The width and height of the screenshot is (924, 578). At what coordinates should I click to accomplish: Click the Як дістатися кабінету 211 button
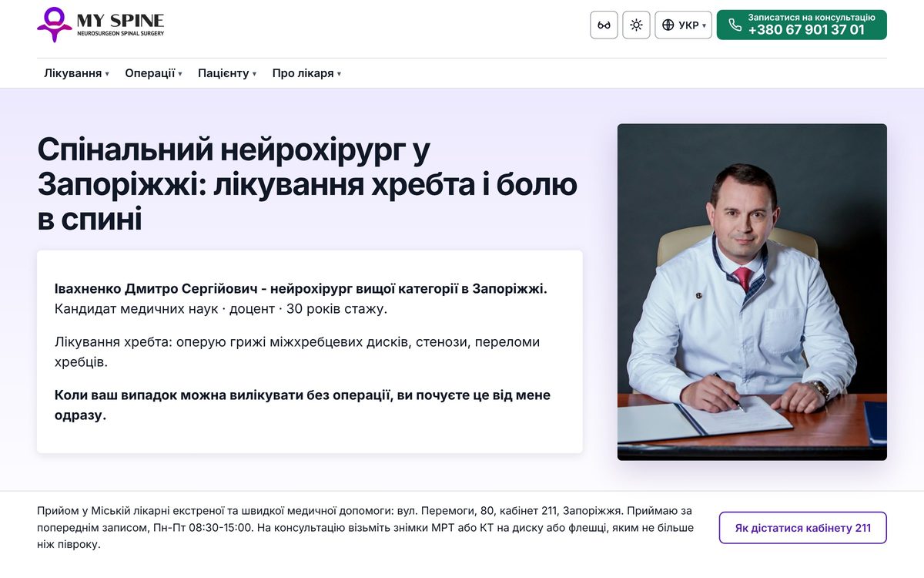[803, 528]
